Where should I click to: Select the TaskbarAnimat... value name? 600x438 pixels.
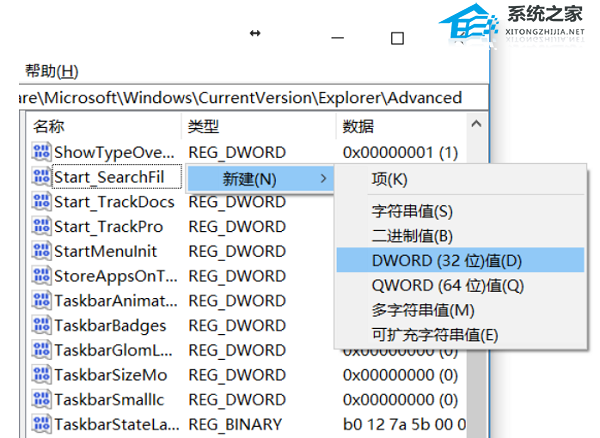[116, 301]
